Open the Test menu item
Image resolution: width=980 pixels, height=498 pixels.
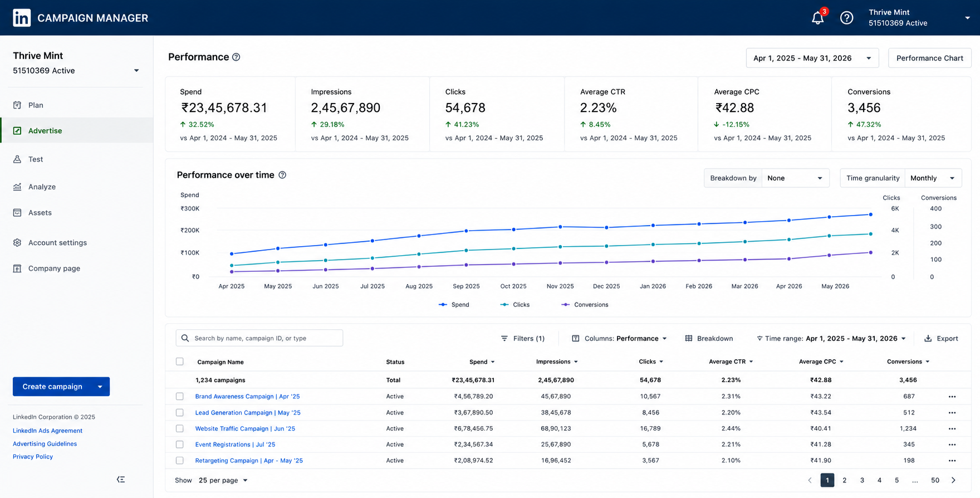(77, 159)
